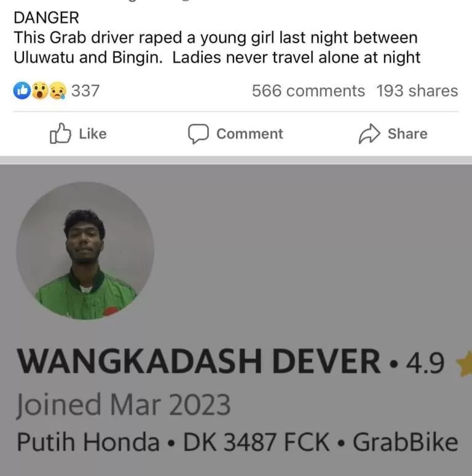The width and height of the screenshot is (472, 476).
Task: Click the thumbs-up Like icon
Action: click(x=60, y=133)
